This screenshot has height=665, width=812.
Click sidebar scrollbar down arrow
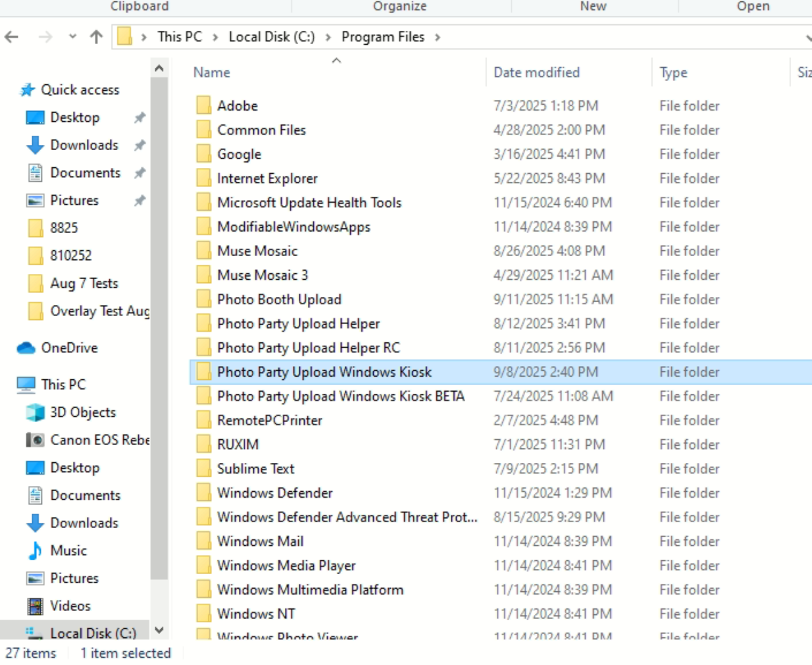[x=159, y=630]
